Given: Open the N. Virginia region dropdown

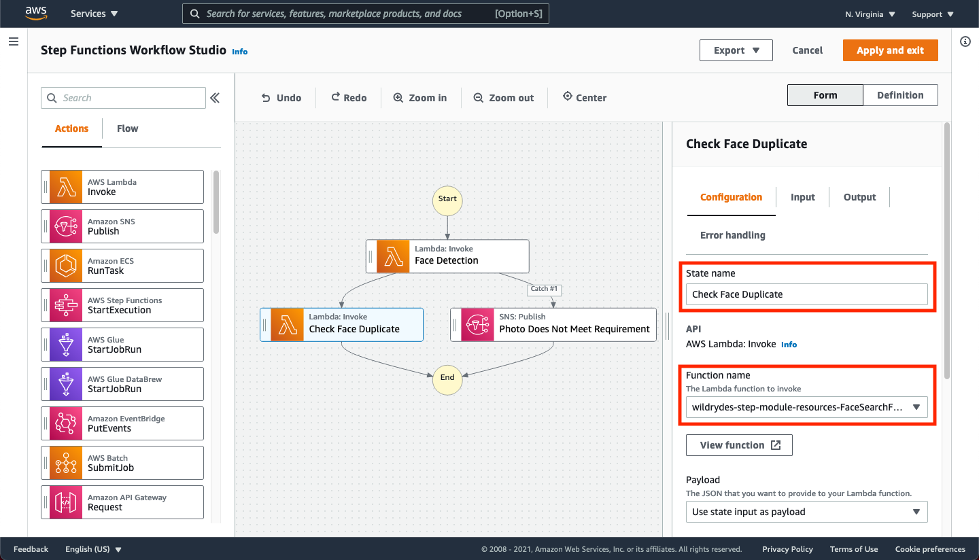Looking at the screenshot, I should tap(870, 14).
